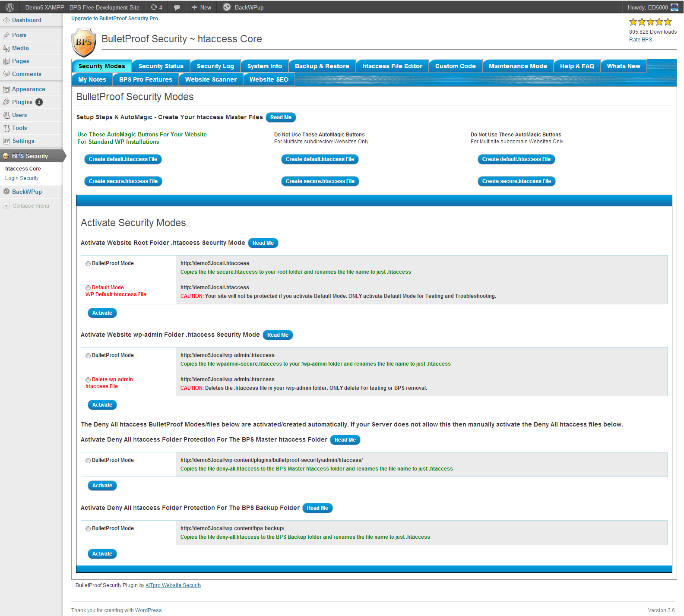Click Upgrade to BulletProof Security Pro link
This screenshot has height=616, width=684.
tap(115, 19)
